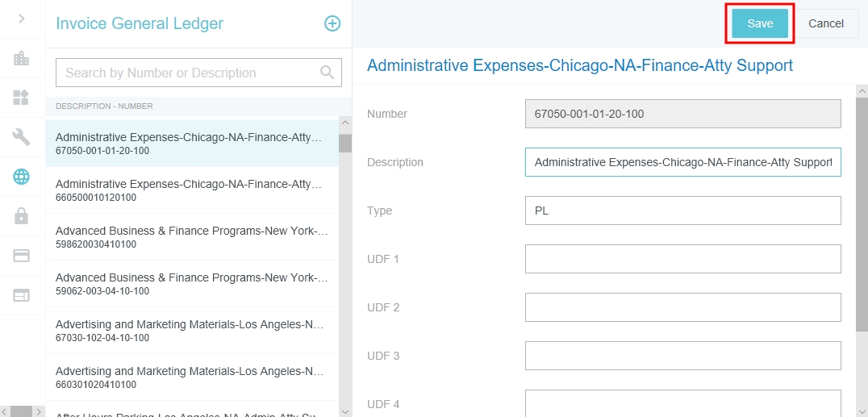
Task: Click the UDF 1 input field
Action: point(682,259)
